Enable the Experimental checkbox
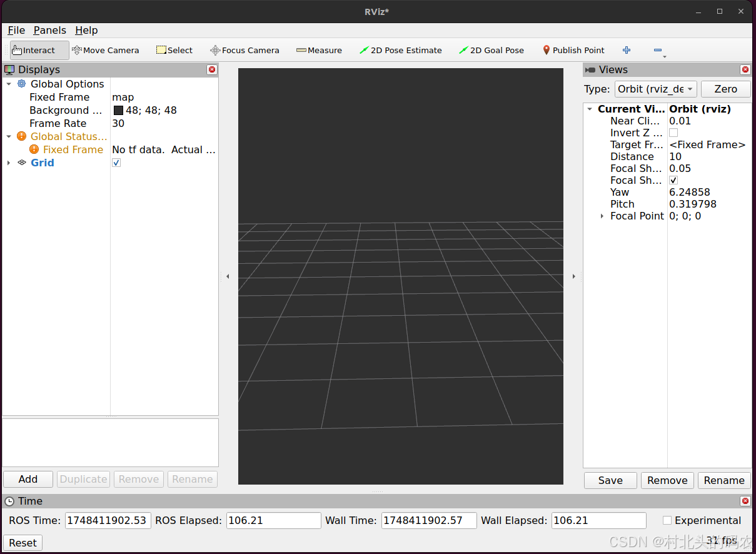756x554 pixels. (x=667, y=520)
